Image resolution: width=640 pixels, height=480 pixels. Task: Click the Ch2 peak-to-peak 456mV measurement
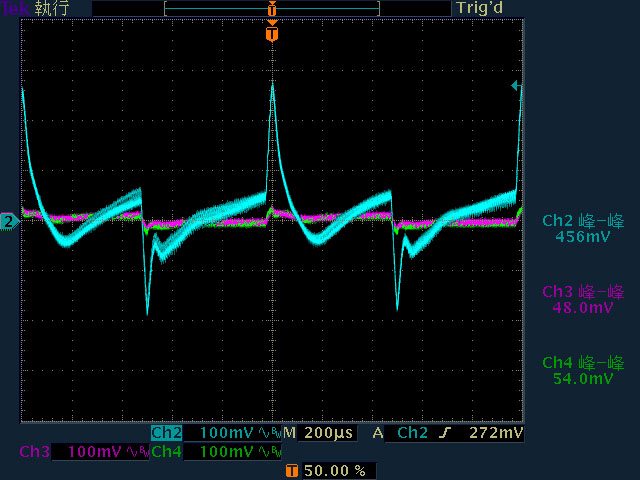[582, 229]
